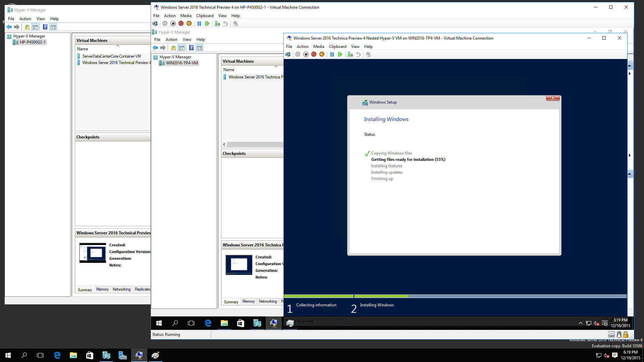The height and width of the screenshot is (362, 644).
Task: Pause the Nested Hyper-V VM from its toolbar
Action: coord(332,54)
